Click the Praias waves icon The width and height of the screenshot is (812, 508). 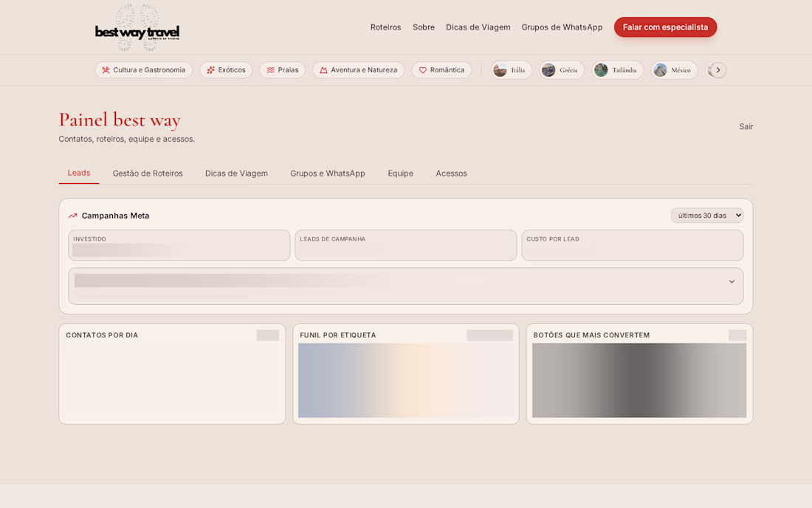tap(270, 70)
